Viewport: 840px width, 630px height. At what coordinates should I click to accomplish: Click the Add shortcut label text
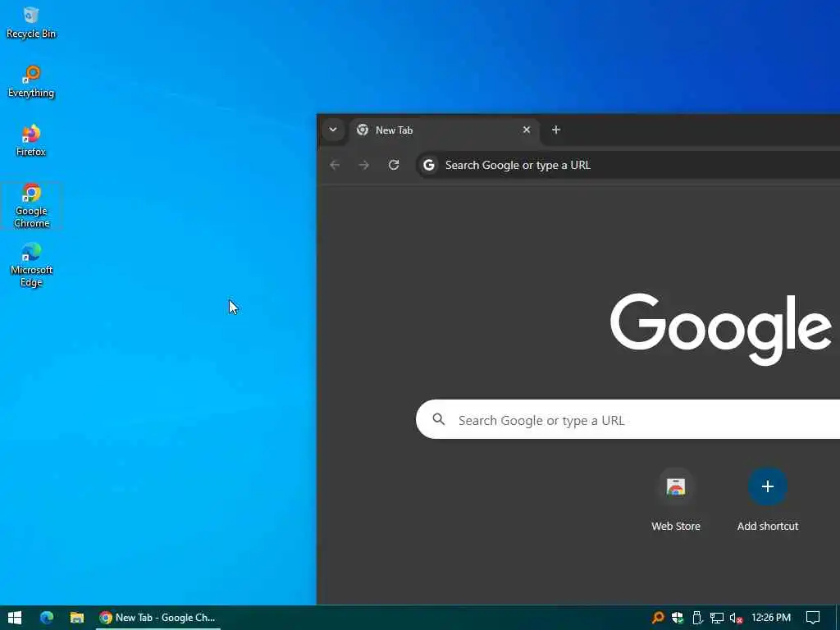click(x=767, y=526)
